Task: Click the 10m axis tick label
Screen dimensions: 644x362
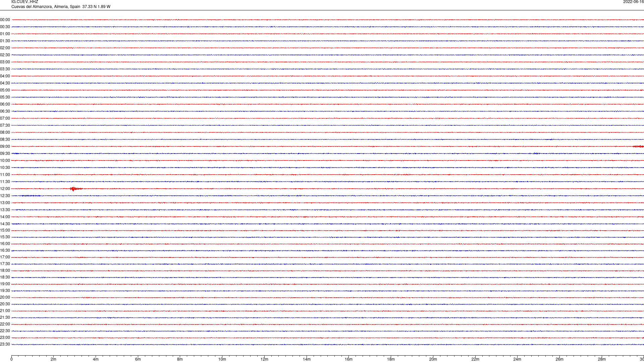Action: coord(222,359)
